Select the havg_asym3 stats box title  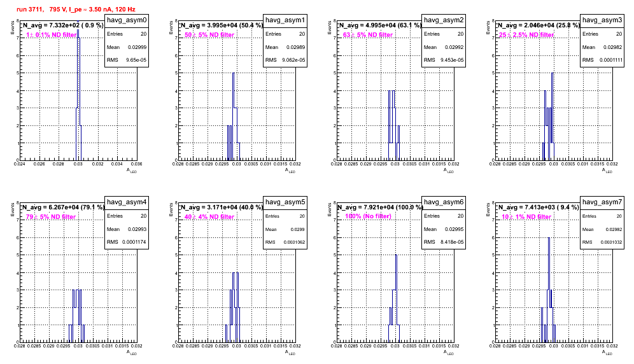[602, 20]
